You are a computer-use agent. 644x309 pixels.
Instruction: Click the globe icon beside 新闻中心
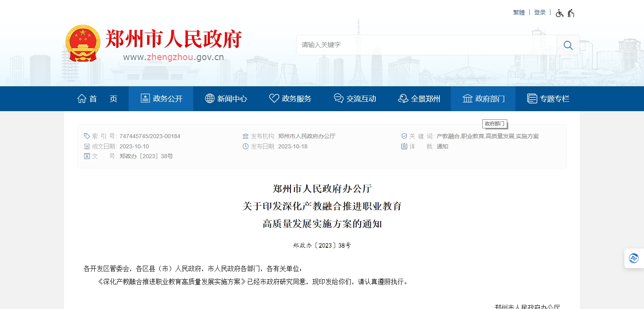[x=210, y=99]
